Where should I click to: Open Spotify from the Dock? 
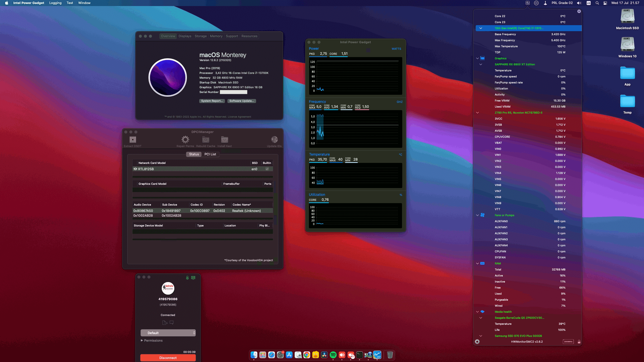click(x=334, y=355)
